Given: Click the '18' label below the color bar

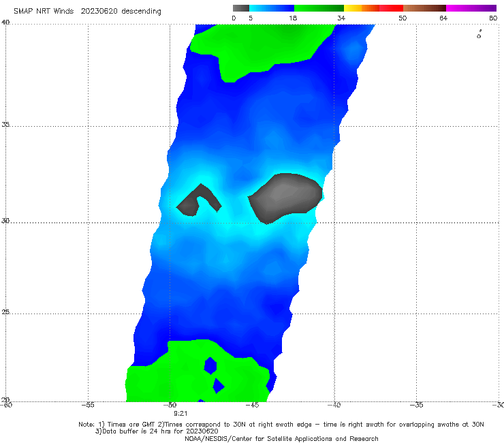Looking at the screenshot, I should click(293, 18).
